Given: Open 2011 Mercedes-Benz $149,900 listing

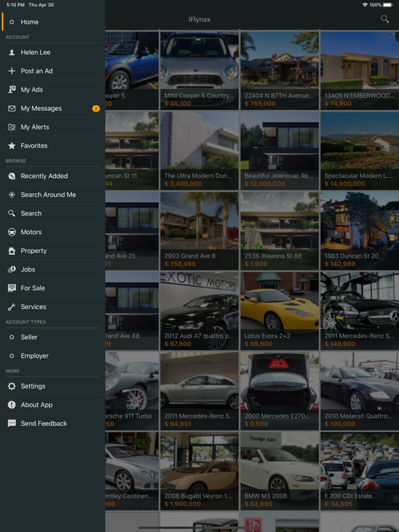Looking at the screenshot, I should 360,311.
